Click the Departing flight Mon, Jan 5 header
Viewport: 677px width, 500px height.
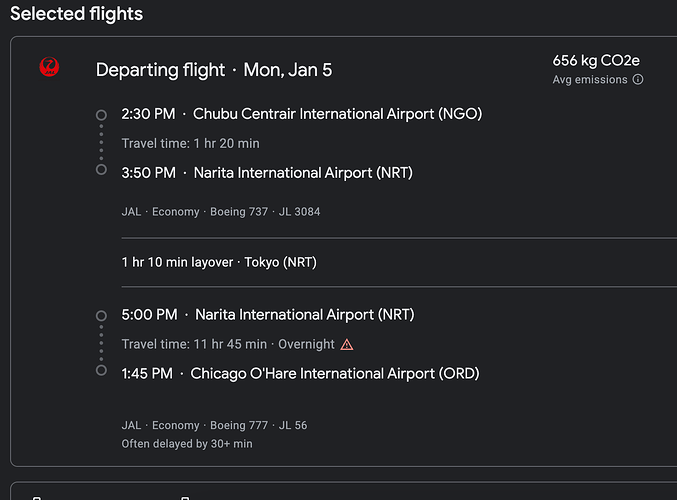(x=214, y=70)
